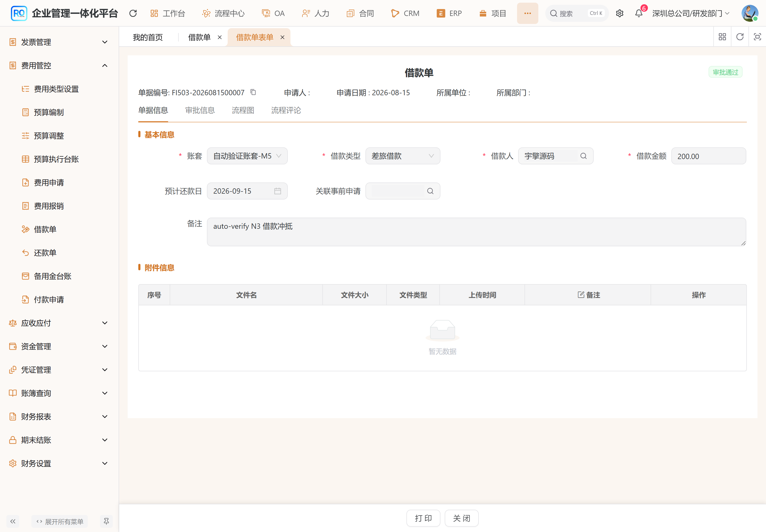Viewport: 766px width, 532px height.
Task: Click the search icon in 借款人 field
Action: (x=583, y=156)
